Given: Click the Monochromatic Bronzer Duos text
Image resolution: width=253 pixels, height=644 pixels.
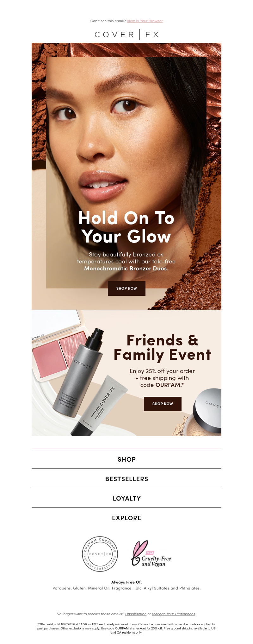Looking at the screenshot, I should pyautogui.click(x=126, y=268).
